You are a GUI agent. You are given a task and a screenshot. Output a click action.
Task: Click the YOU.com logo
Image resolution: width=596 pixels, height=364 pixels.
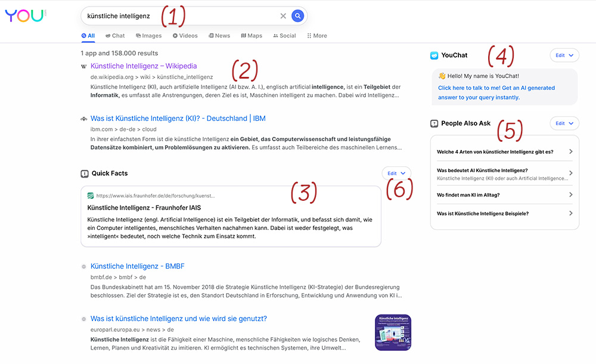tap(26, 15)
